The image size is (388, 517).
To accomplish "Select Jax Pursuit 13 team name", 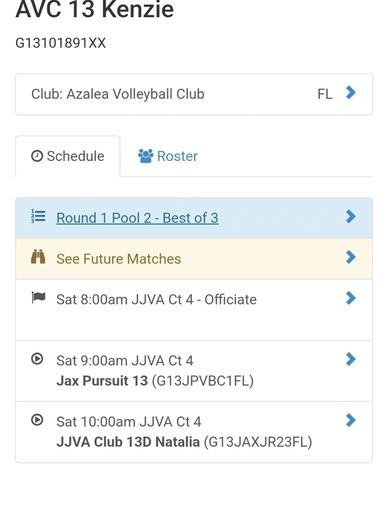I will (x=102, y=381).
